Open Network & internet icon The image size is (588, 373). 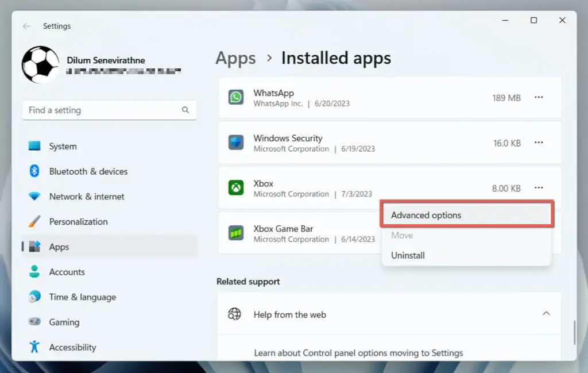pos(34,196)
